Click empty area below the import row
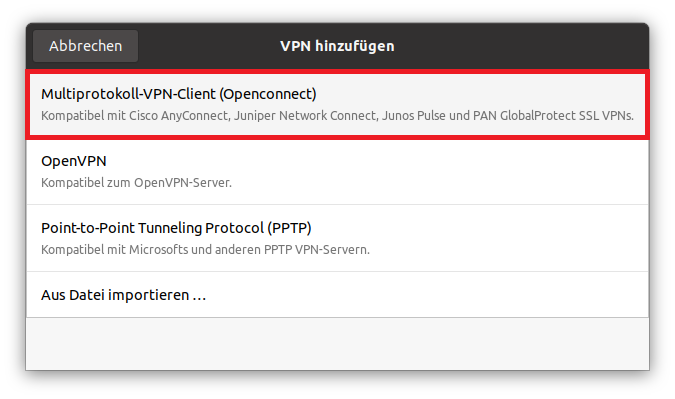The width and height of the screenshot is (675, 399). click(338, 343)
